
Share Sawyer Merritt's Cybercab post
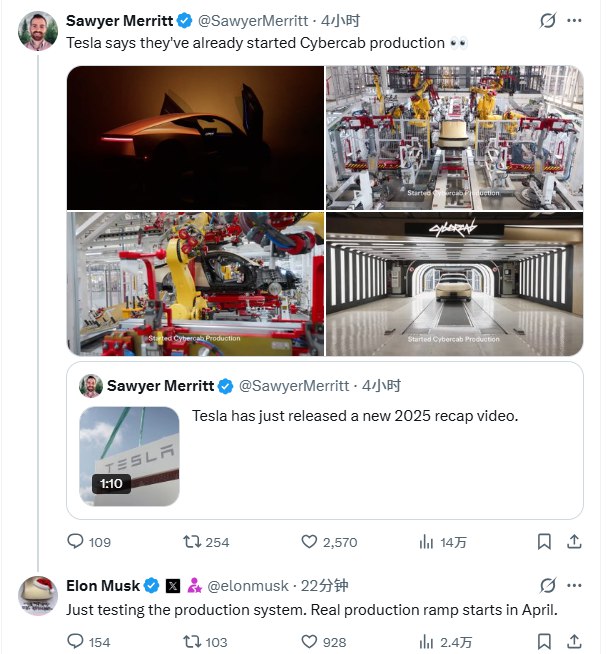(x=574, y=541)
